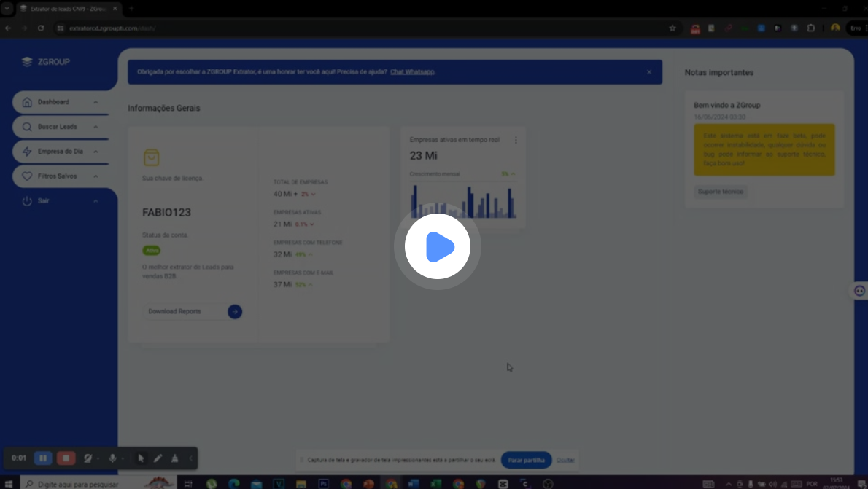Toggle the webcam off icon in recorder
This screenshot has width=868, height=489.
88,458
